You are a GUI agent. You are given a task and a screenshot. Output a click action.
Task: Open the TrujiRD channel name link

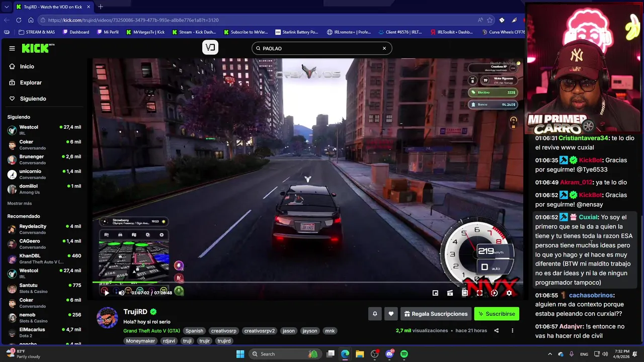click(x=135, y=312)
